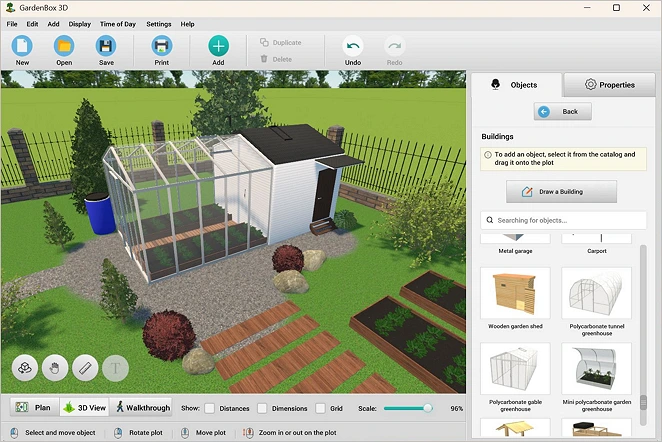Select the Polycarbonate tunnel greenhouse thumbnail
The height and width of the screenshot is (442, 662).
click(597, 293)
